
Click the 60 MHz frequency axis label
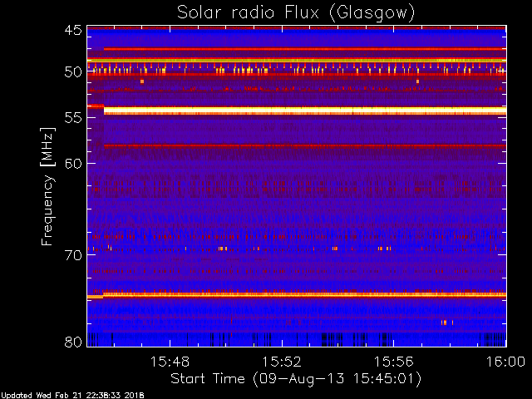point(73,164)
